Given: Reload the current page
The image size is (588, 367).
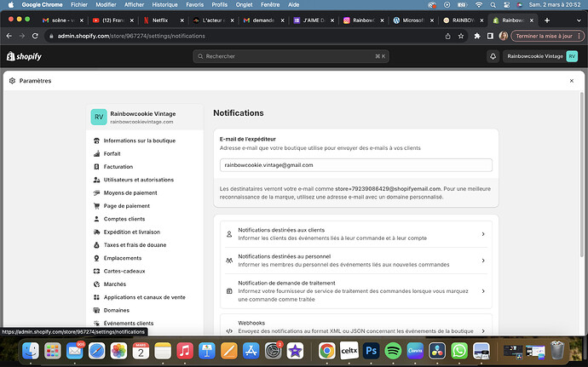Looking at the screenshot, I should click(35, 36).
